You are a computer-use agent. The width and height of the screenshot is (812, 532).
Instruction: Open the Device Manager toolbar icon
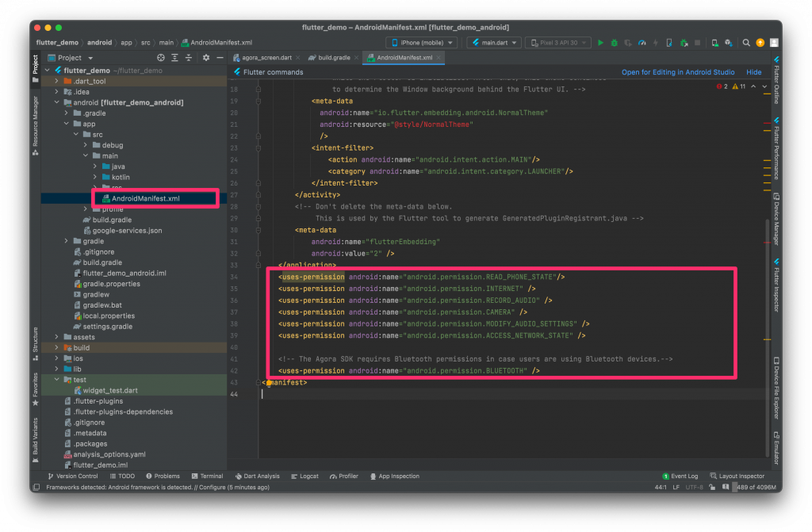(x=714, y=43)
